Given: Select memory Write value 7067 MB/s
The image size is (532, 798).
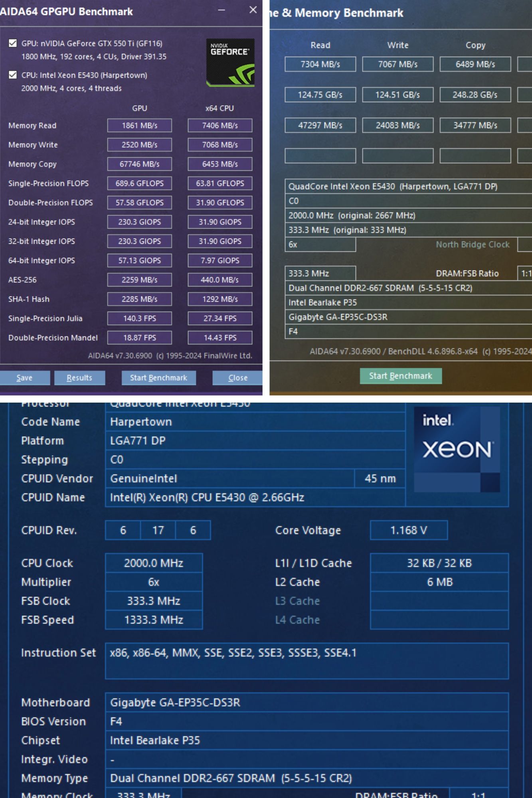Looking at the screenshot, I should (x=398, y=64).
